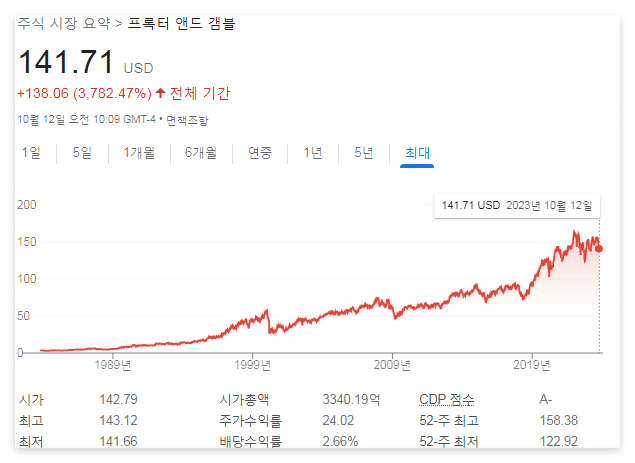The width and height of the screenshot is (635, 463).
Task: Click the 배당수익률 value 2.66%
Action: (340, 441)
